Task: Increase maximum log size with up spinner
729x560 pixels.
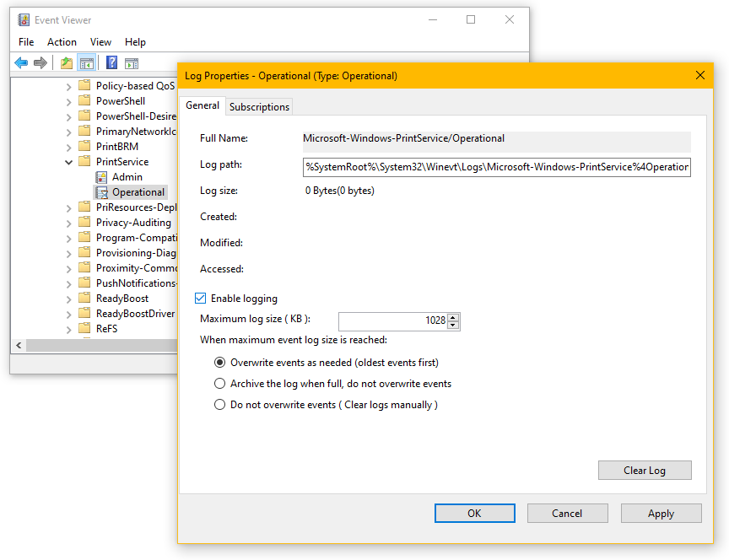Action: [x=453, y=317]
